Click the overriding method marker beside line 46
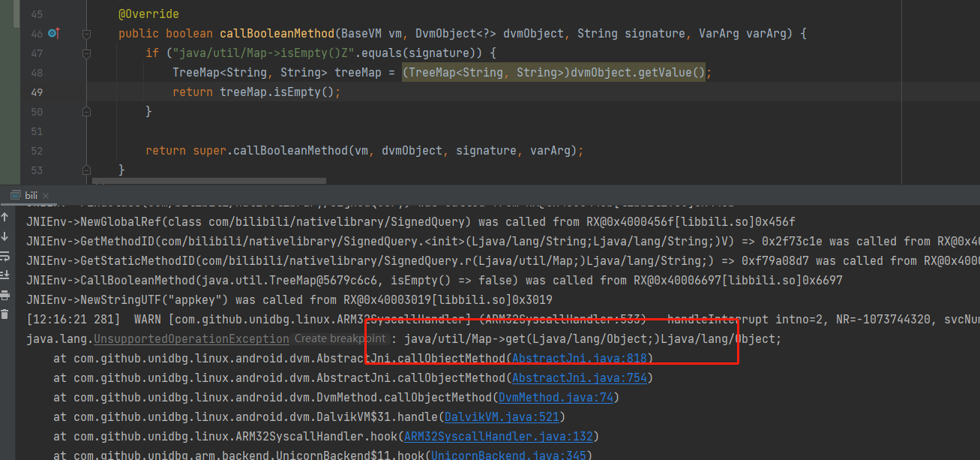This screenshot has height=460, width=980. click(x=50, y=33)
